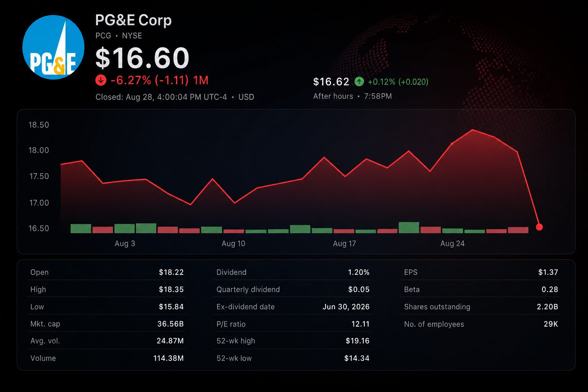Viewport: 588px width, 392px height.
Task: Click the High value $18.35
Action: 171,289
